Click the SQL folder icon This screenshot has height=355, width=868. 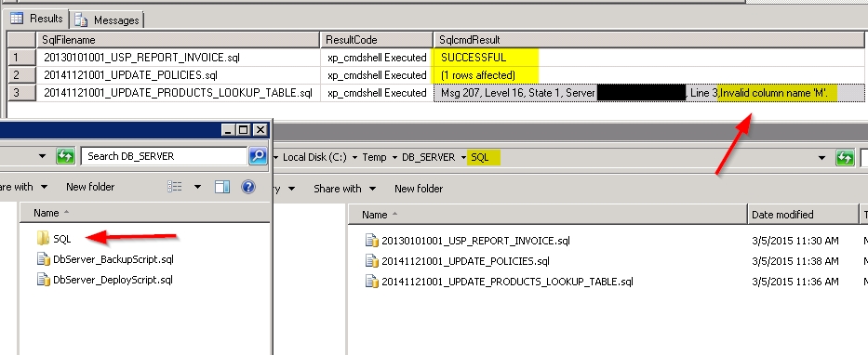pyautogui.click(x=43, y=238)
